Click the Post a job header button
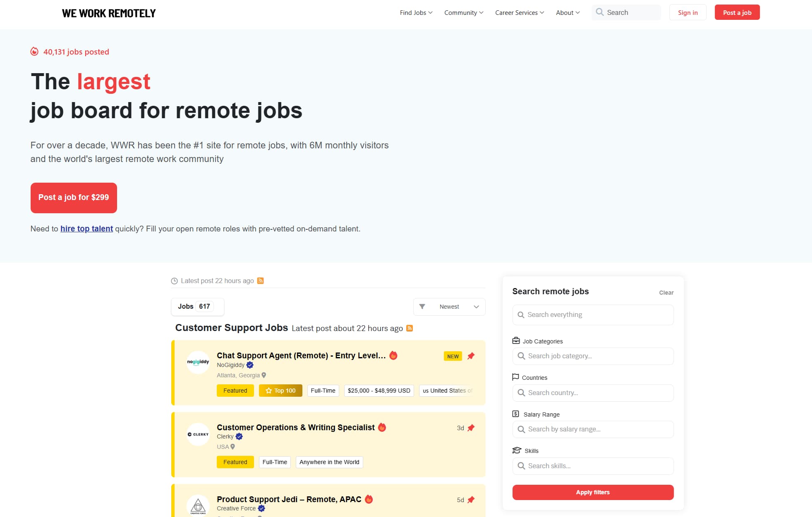This screenshot has height=517, width=812. [737, 12]
